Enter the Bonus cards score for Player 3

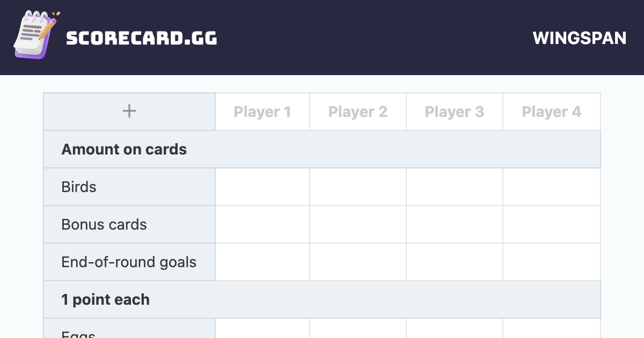[455, 224]
